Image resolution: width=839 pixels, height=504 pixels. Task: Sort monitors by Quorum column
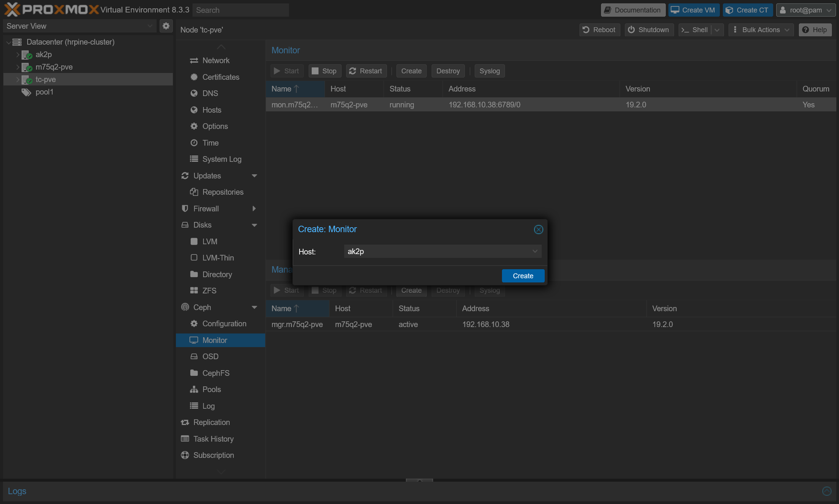(x=816, y=89)
